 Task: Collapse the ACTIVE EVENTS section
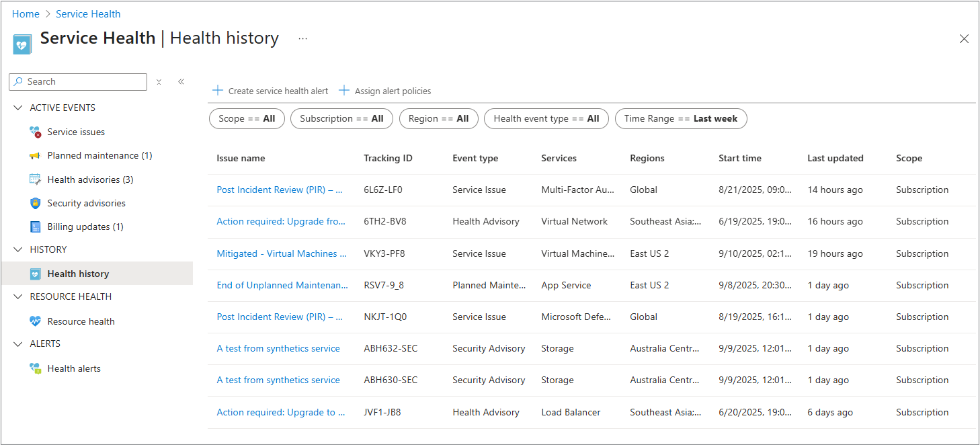(x=18, y=108)
